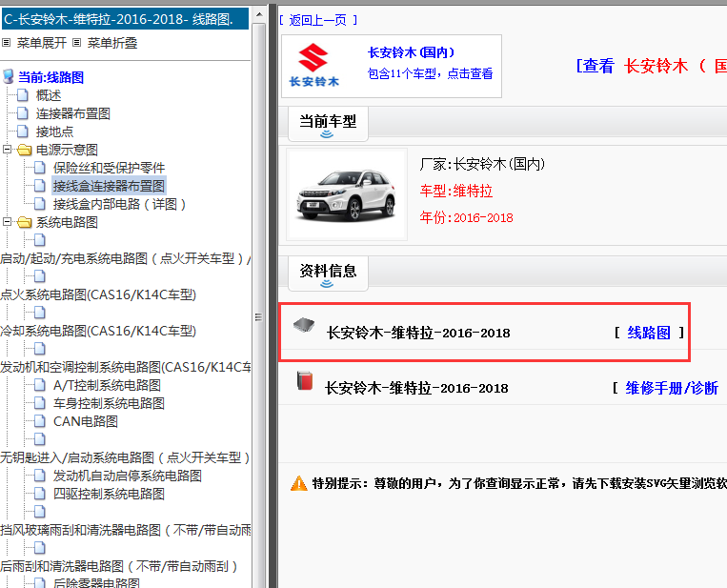Select the 接地点 tree item

pos(54,132)
